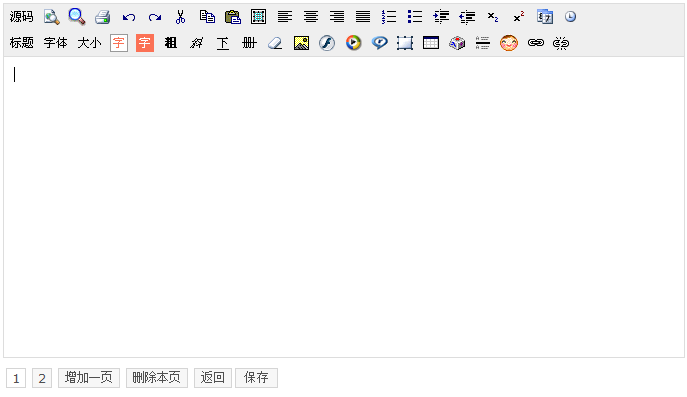Toggle bold 粗 formatting

(x=171, y=43)
